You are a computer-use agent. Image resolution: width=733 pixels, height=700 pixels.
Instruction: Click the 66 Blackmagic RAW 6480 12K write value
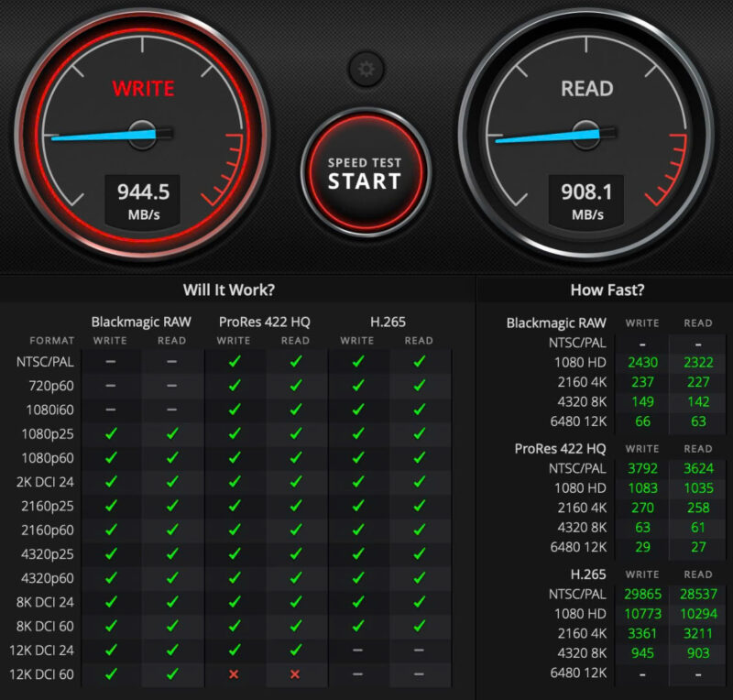643,421
